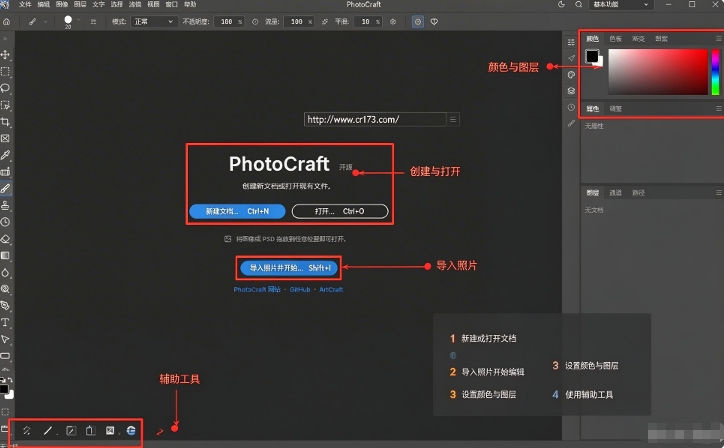Open the 编辑 menu
Viewport: 724px width, 448px height.
[x=43, y=5]
